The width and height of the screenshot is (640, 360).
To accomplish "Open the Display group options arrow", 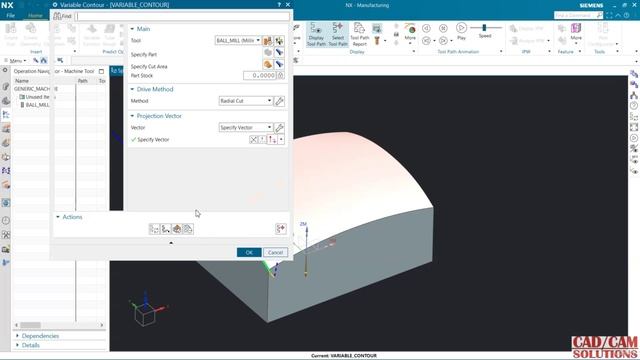I will 414,51.
